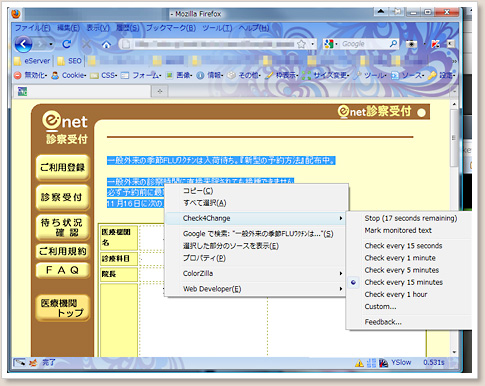Click the camera screenshot toolbar icon
This screenshot has height=386, width=485.
click(x=412, y=44)
